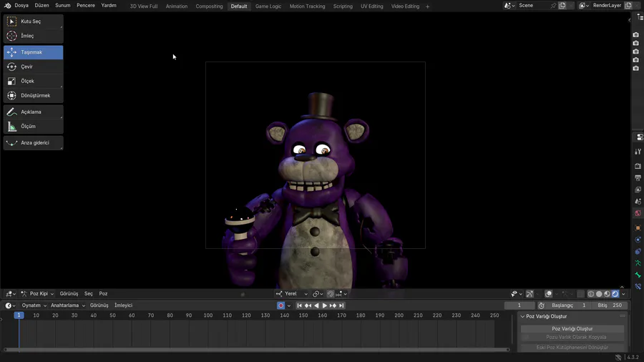Click the stopwatch preview range icon
The image size is (644, 362).
(x=542, y=305)
